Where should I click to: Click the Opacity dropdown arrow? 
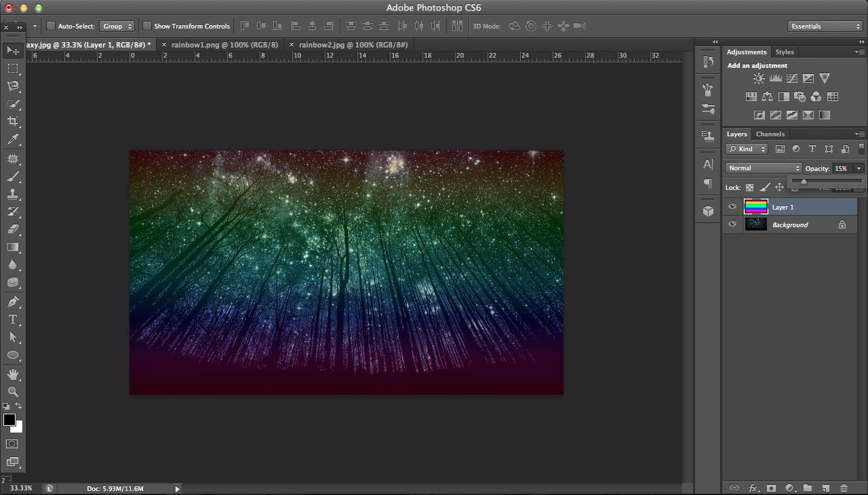click(x=859, y=168)
